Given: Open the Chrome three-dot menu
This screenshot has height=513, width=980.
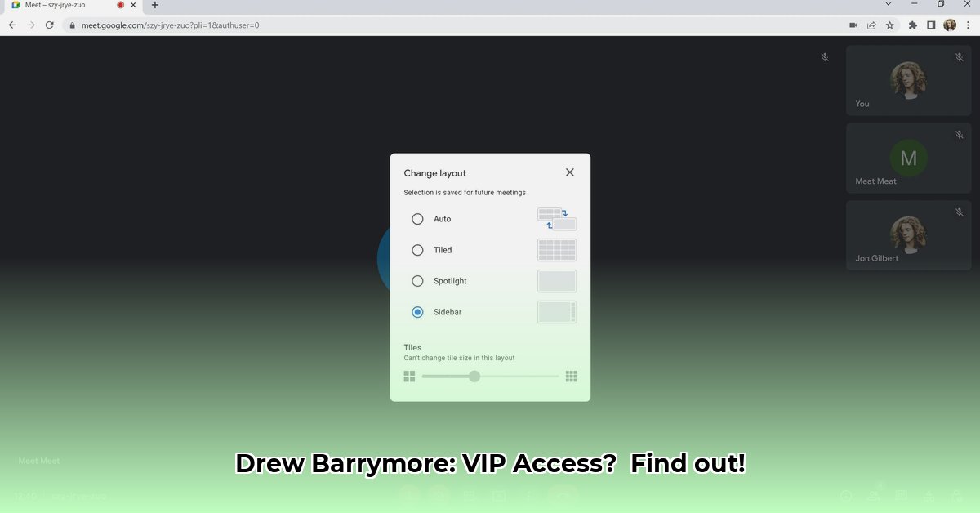Looking at the screenshot, I should (969, 25).
